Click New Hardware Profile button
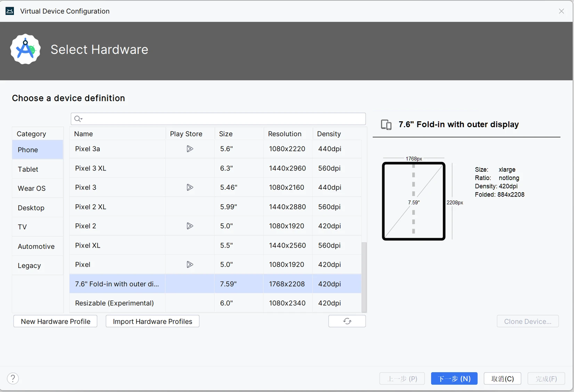Image resolution: width=574 pixels, height=392 pixels. click(x=55, y=321)
